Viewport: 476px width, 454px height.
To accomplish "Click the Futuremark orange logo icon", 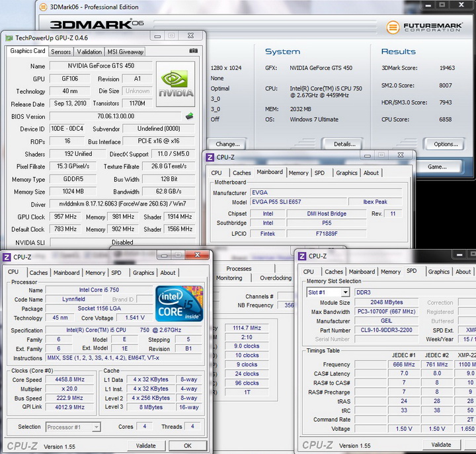I will tap(393, 27).
